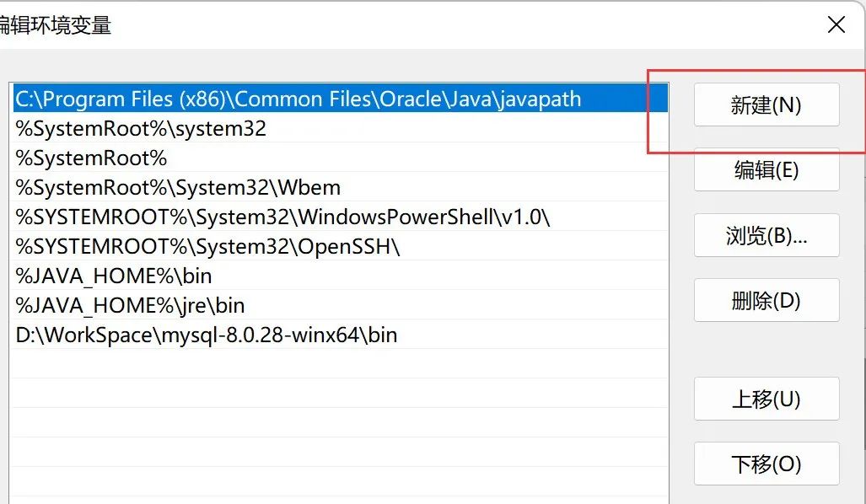Select the System32\OpenSSH\ path entry
This screenshot has width=866, height=504.
coord(340,247)
